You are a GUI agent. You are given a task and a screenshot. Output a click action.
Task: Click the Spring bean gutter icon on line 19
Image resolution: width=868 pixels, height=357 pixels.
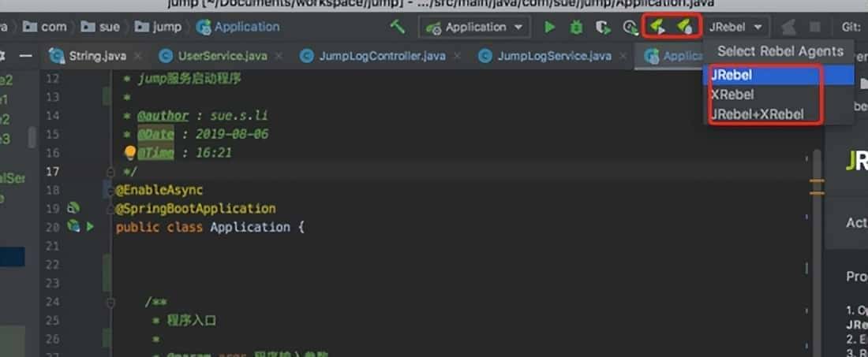[x=73, y=208]
